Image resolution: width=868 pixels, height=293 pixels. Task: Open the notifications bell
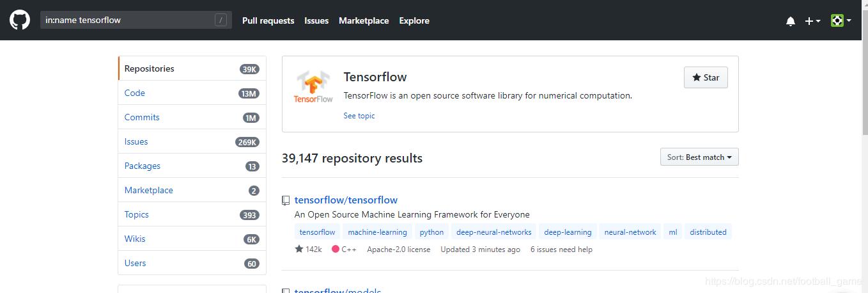point(791,21)
